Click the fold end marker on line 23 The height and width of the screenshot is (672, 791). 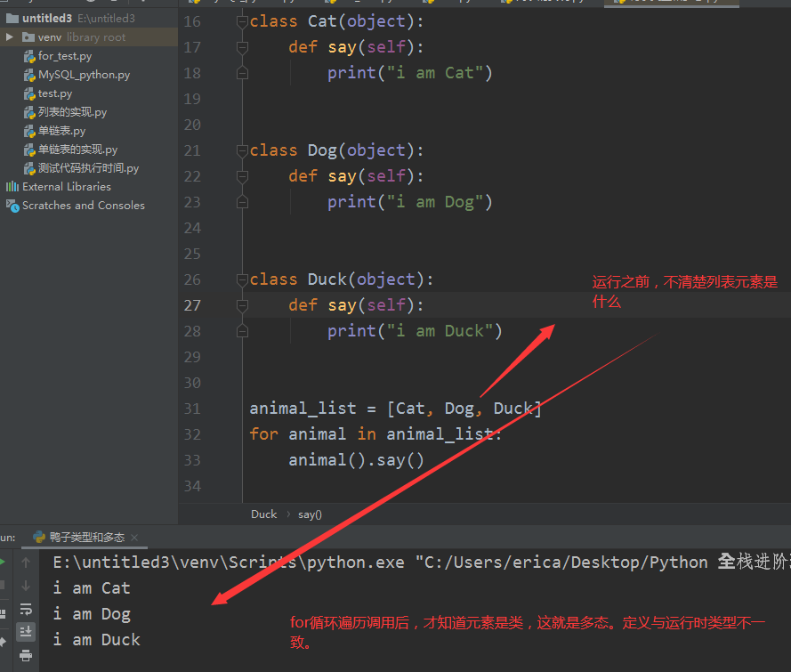pos(242,202)
